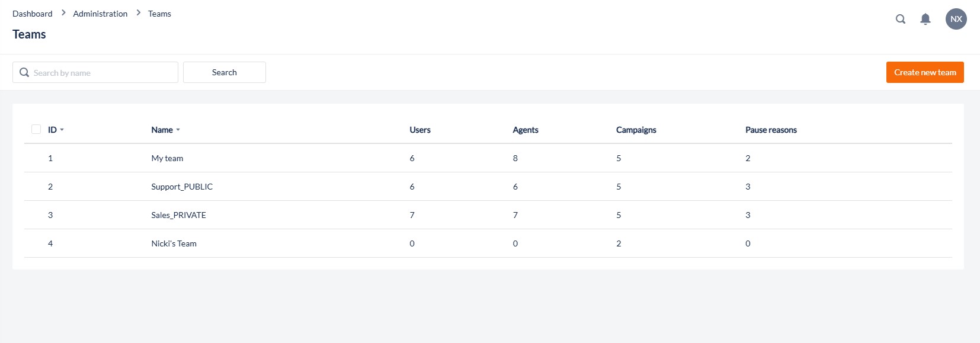Screen dimensions: 980x343
Task: Click the Teams breadcrumb item
Action: [x=159, y=14]
